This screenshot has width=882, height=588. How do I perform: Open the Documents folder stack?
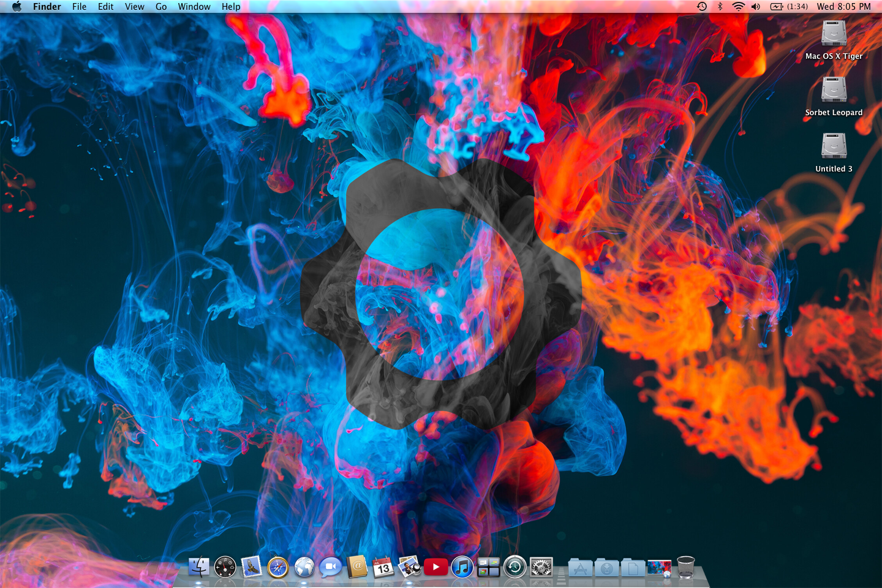(633, 568)
